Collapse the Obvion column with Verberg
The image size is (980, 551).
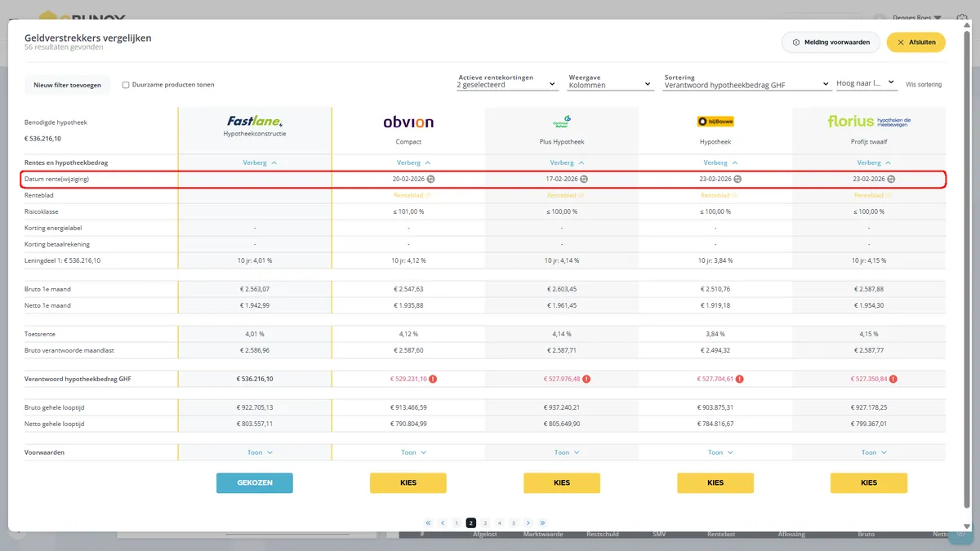coord(413,162)
